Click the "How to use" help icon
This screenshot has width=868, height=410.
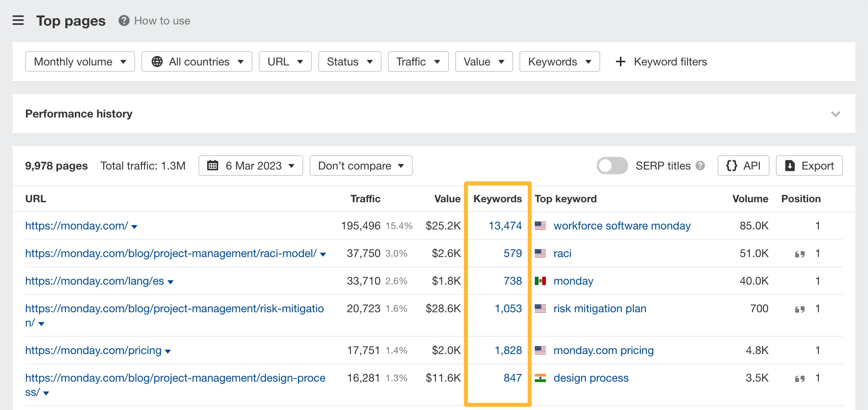pyautogui.click(x=123, y=20)
